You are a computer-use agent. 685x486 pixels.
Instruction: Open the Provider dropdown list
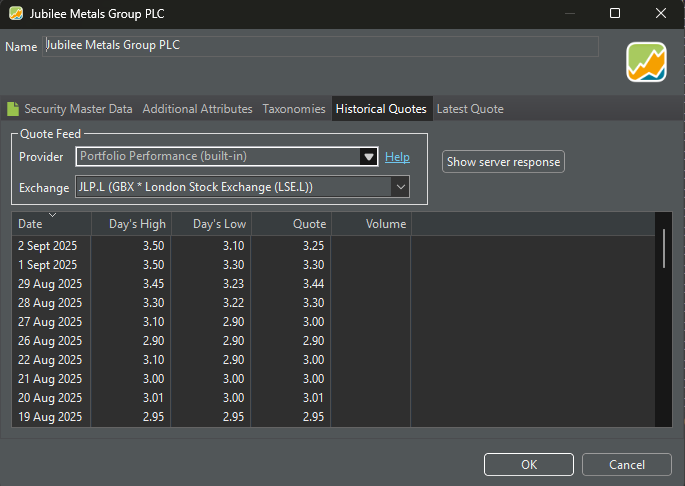point(368,157)
